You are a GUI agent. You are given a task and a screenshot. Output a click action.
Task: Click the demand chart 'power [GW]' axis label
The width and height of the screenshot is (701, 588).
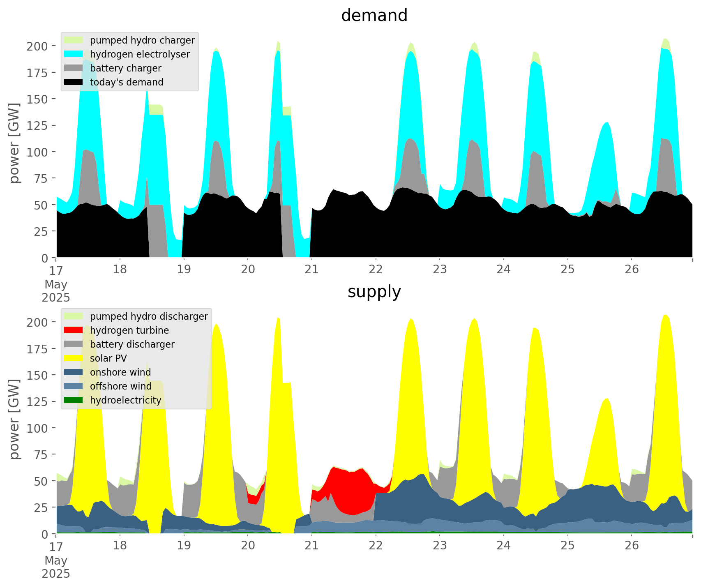pyautogui.click(x=15, y=143)
